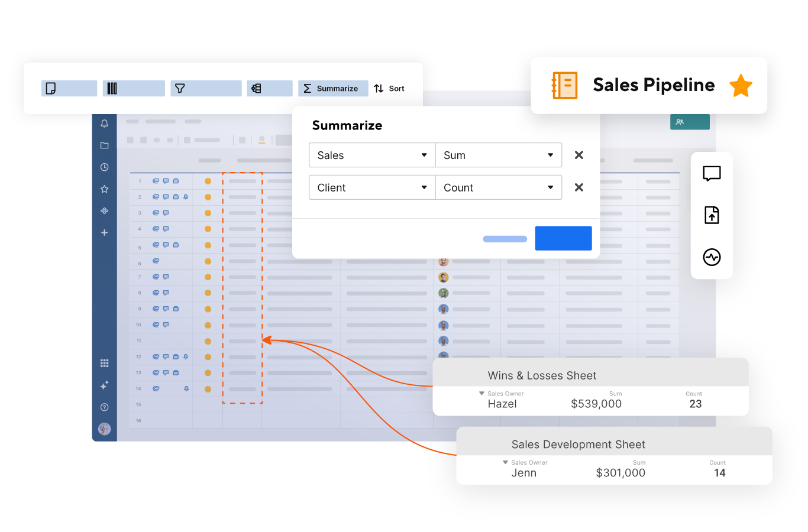
Task: Click the teal Share button with people icon
Action: (690, 122)
